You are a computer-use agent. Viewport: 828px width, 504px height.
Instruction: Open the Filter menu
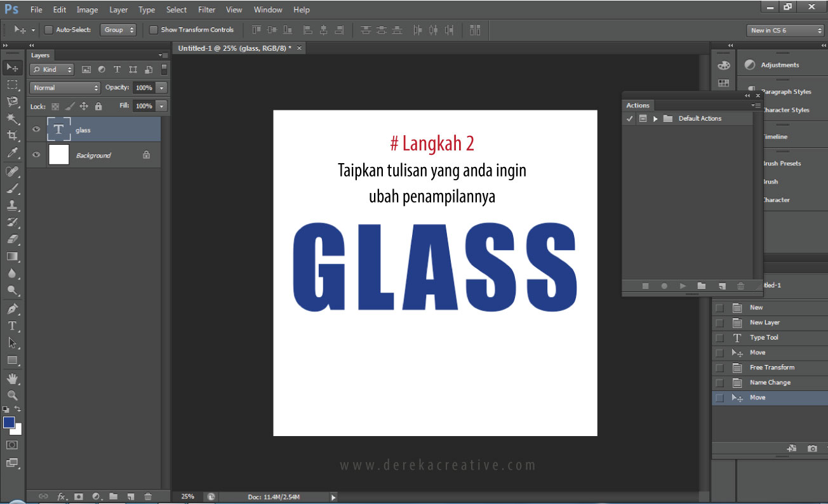206,10
